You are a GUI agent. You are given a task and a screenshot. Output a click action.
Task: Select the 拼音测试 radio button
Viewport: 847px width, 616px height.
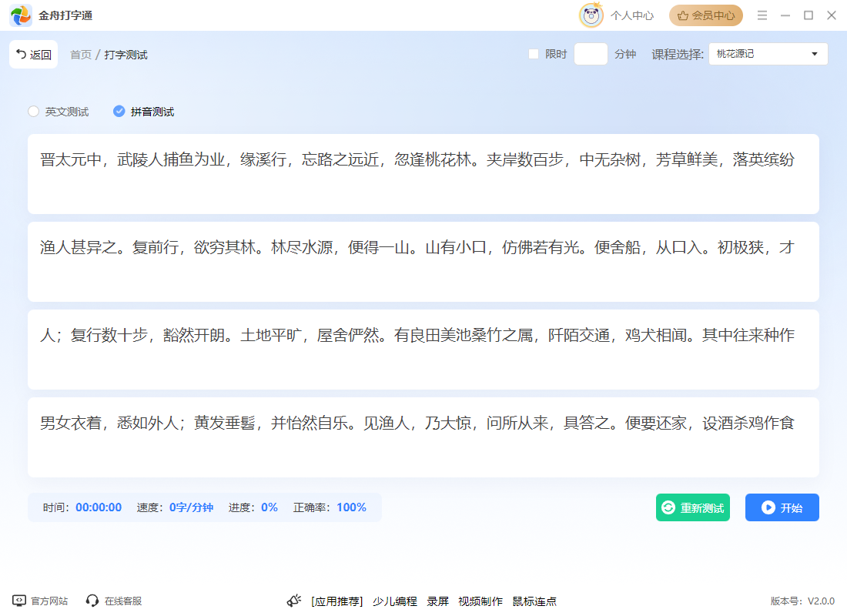(x=119, y=112)
